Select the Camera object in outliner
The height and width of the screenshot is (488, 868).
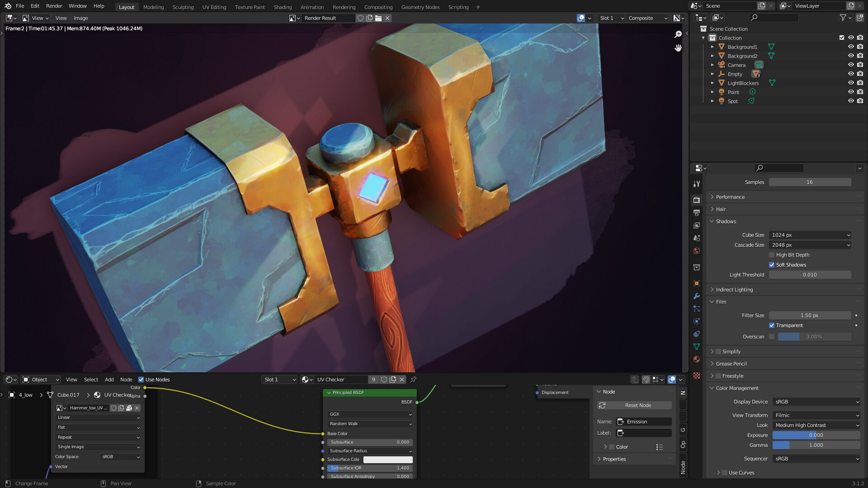pos(736,65)
